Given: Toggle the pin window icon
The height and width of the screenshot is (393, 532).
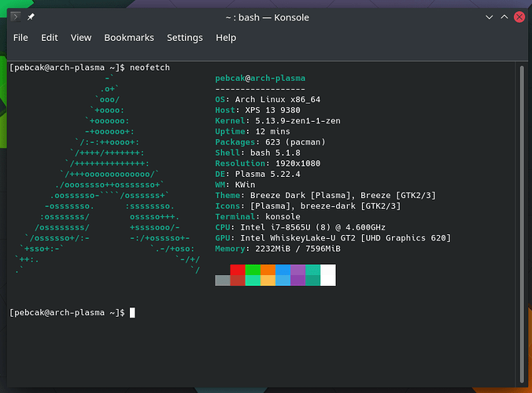Looking at the screenshot, I should click(31, 17).
